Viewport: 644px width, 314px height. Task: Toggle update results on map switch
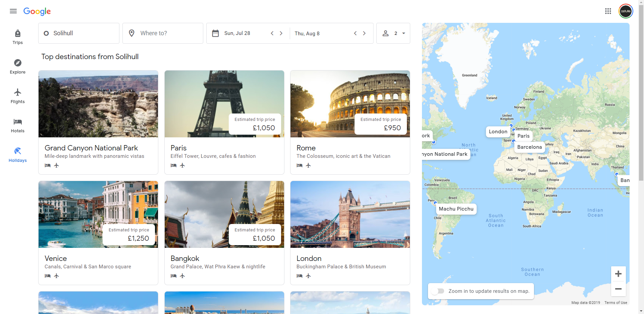click(x=438, y=291)
